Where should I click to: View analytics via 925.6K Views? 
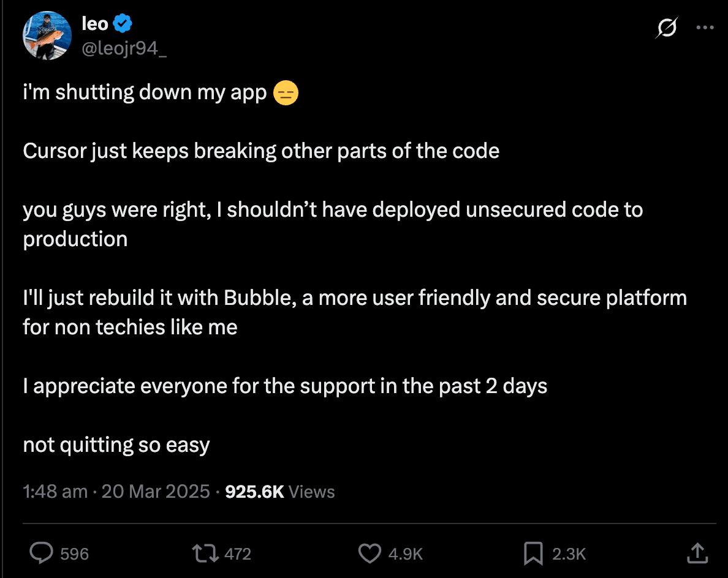tap(280, 492)
